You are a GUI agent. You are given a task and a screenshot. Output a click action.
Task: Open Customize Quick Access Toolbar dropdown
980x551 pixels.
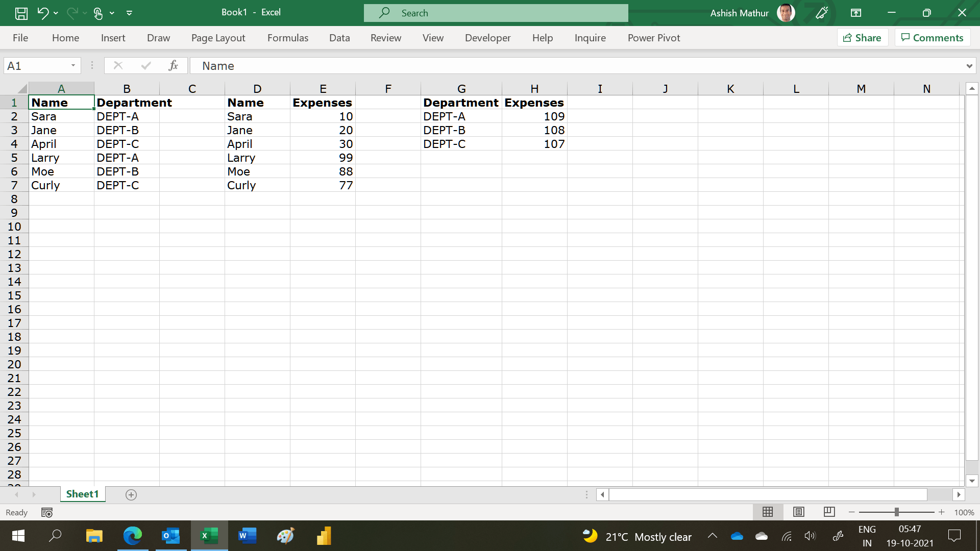pyautogui.click(x=129, y=13)
